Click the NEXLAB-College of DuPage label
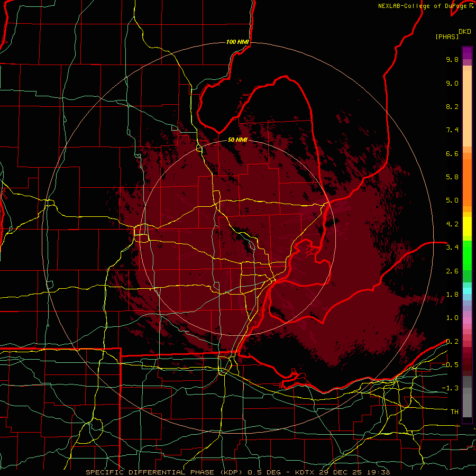This screenshot has width=476, height=476. 423,6
